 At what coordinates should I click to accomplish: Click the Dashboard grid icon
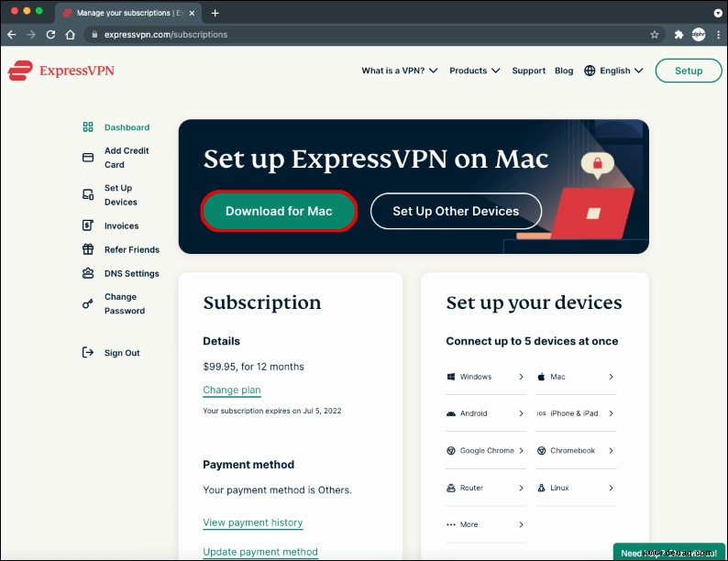[88, 127]
